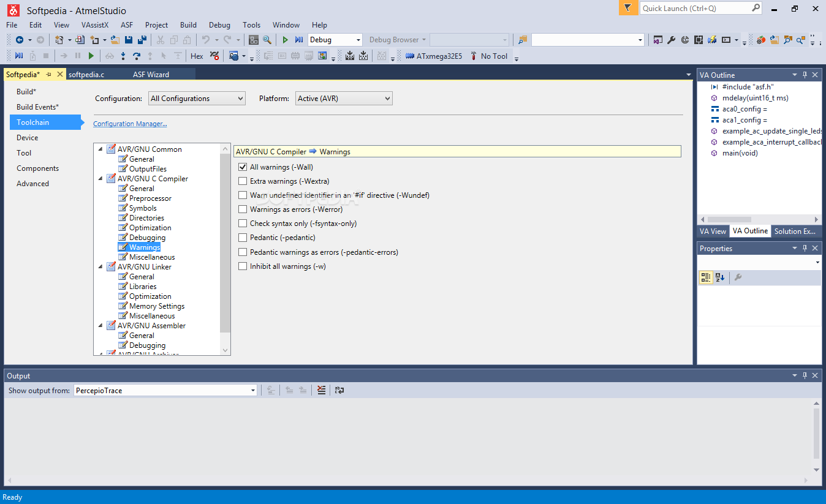Viewport: 826px width, 504px height.
Task: Select Memory Settings in the Linker tree
Action: tap(157, 306)
